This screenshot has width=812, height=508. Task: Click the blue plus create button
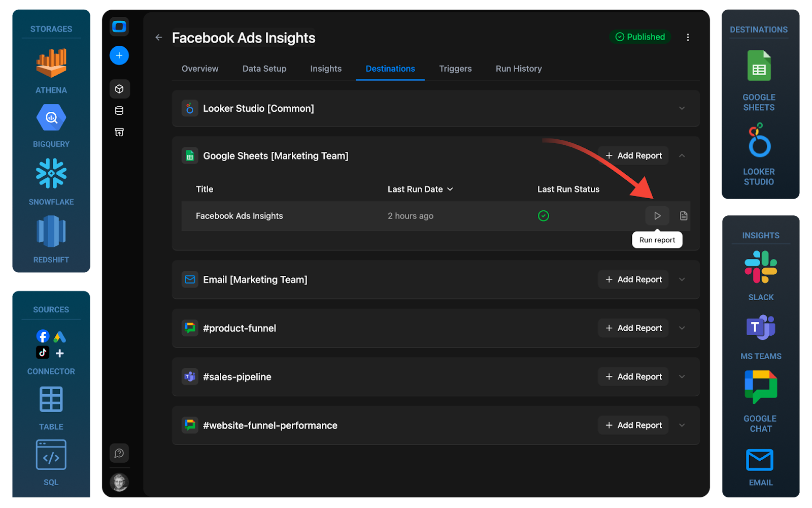tap(119, 55)
